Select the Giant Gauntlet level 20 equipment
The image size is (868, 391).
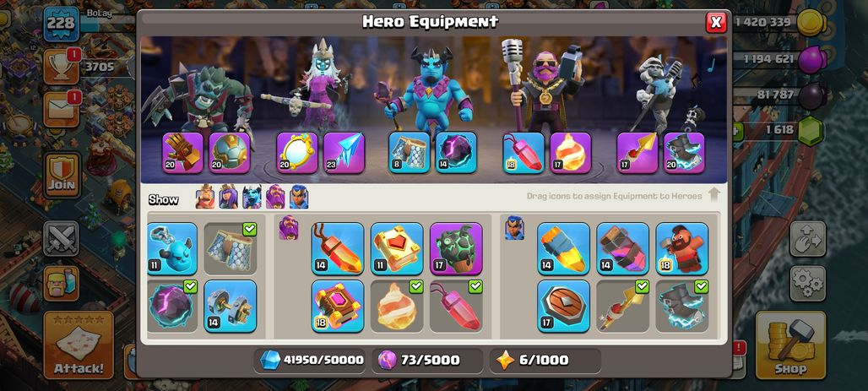pos(182,152)
